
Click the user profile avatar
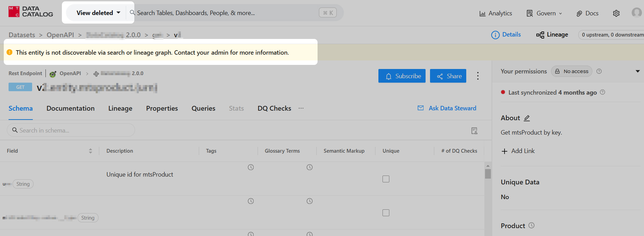point(636,13)
